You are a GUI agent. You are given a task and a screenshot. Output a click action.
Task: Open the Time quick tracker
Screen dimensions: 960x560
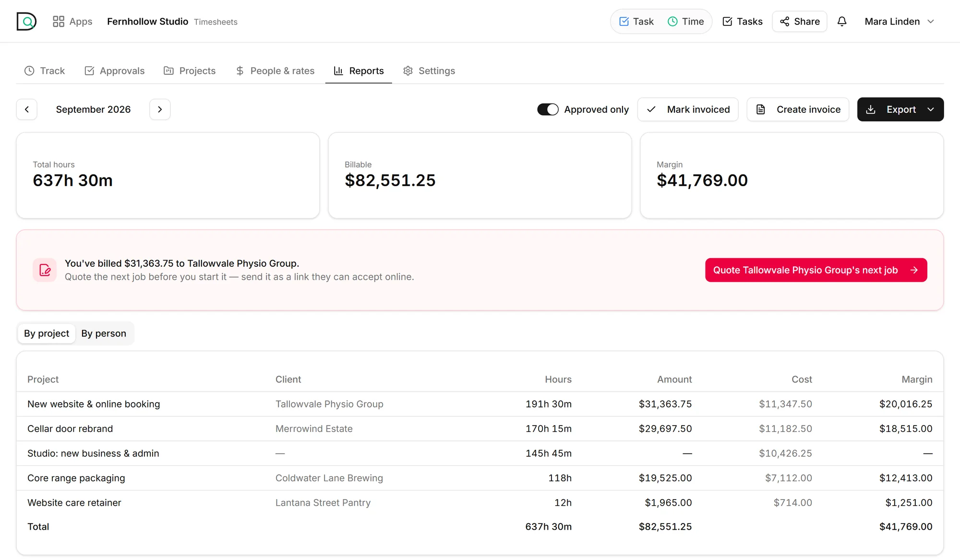(686, 22)
